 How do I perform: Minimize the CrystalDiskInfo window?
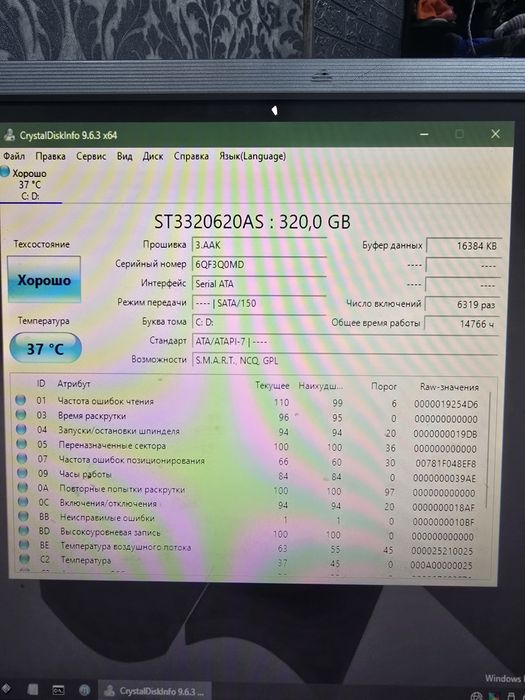[x=424, y=134]
